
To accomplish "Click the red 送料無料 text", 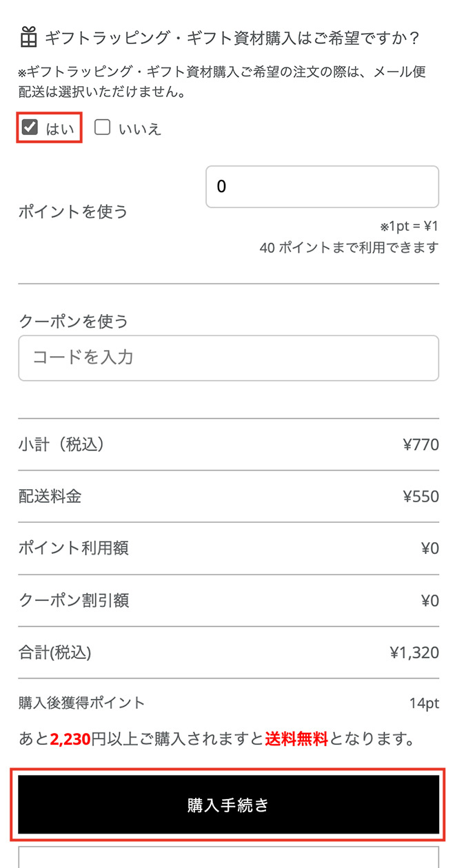I will pyautogui.click(x=297, y=740).
